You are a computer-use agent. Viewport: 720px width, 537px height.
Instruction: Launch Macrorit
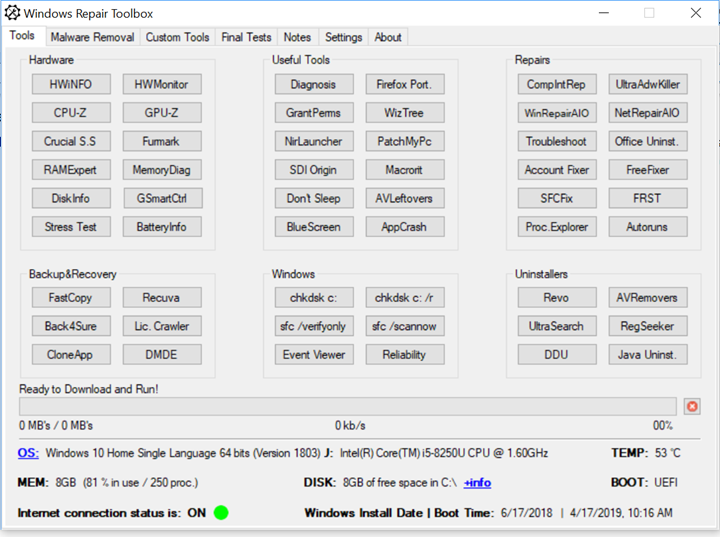point(405,170)
